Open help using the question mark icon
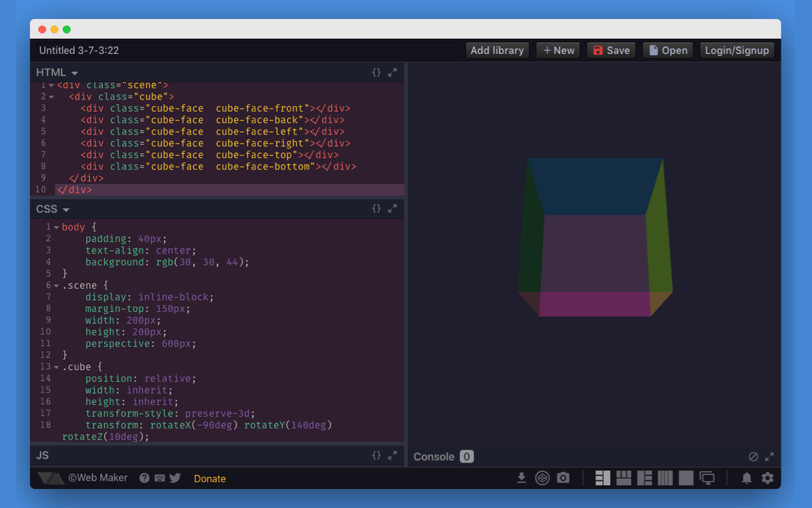812x508 pixels. (145, 478)
